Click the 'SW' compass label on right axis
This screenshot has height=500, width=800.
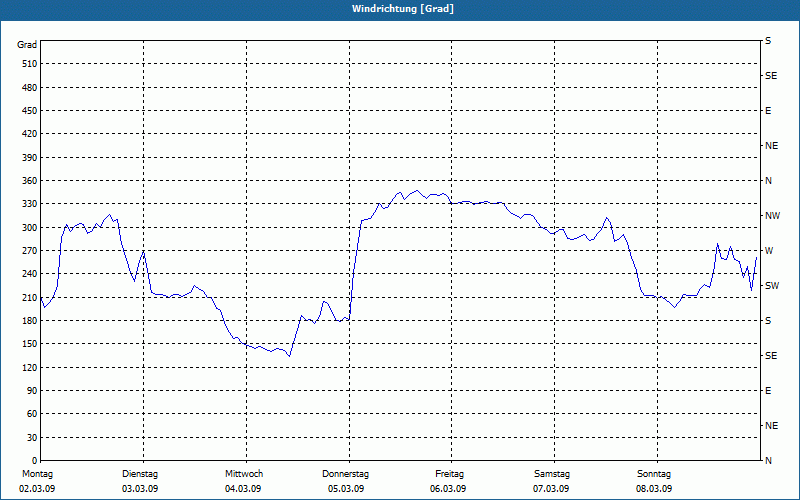point(772,286)
